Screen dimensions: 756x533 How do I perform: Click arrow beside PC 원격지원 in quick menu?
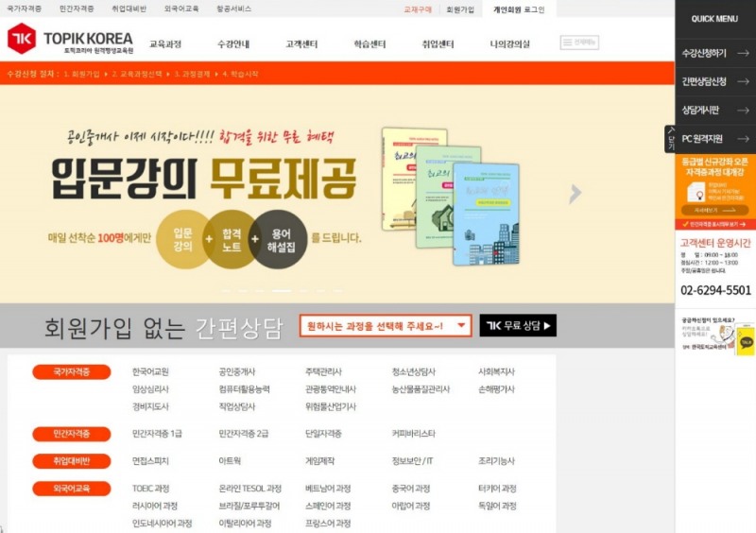click(743, 139)
